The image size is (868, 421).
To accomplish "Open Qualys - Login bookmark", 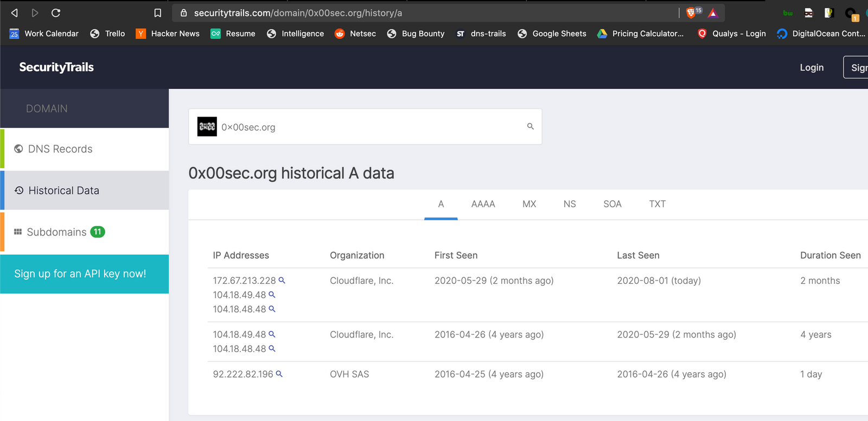I will click(x=731, y=34).
